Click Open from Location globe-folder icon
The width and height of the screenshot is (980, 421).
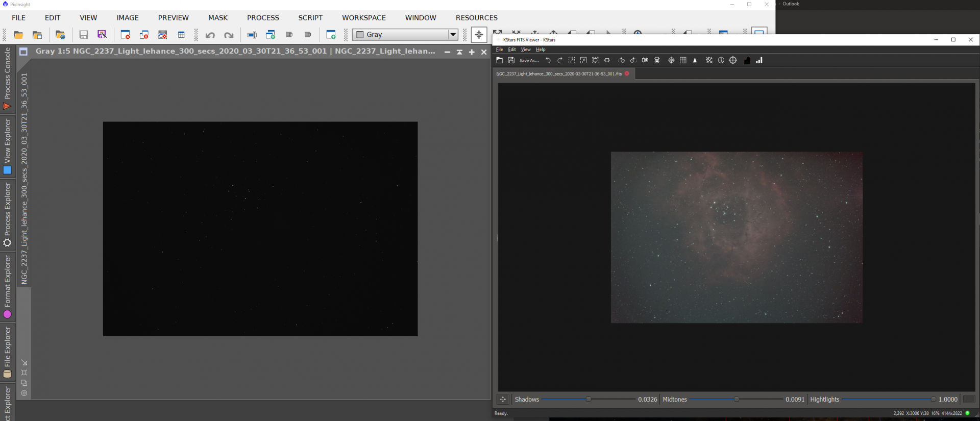coord(60,35)
